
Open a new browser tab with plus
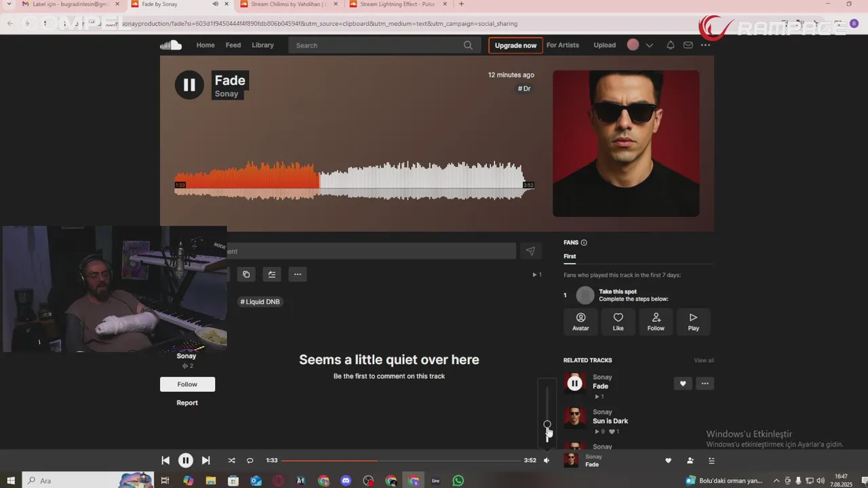461,4
